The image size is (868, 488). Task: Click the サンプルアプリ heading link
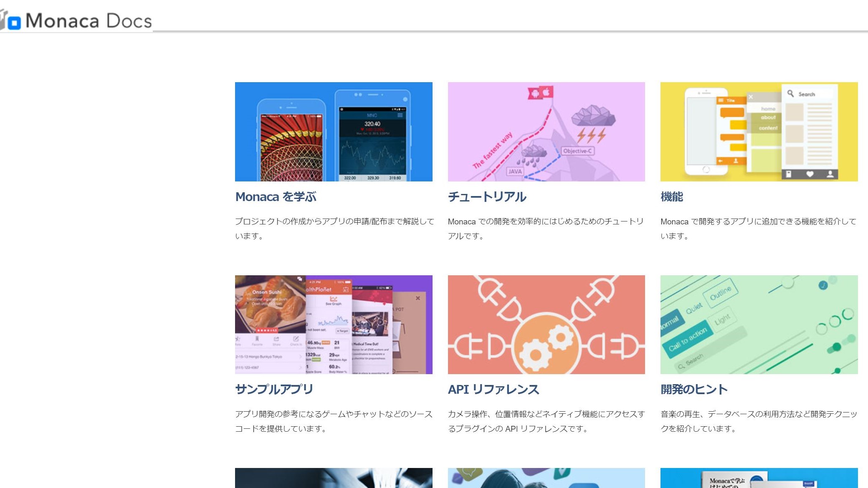coord(274,389)
